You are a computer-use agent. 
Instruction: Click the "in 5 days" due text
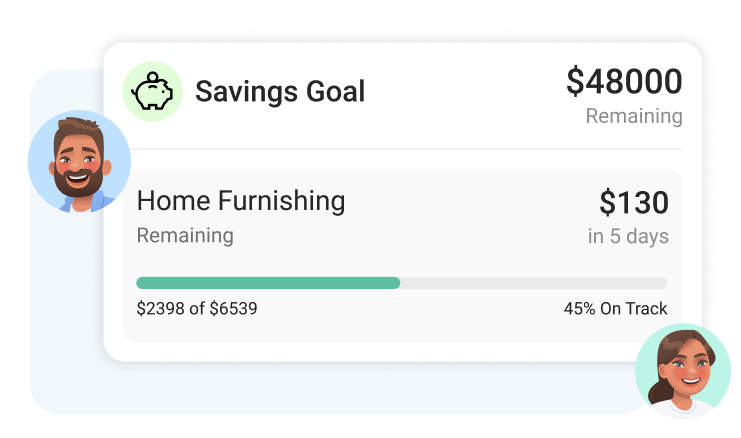click(628, 237)
